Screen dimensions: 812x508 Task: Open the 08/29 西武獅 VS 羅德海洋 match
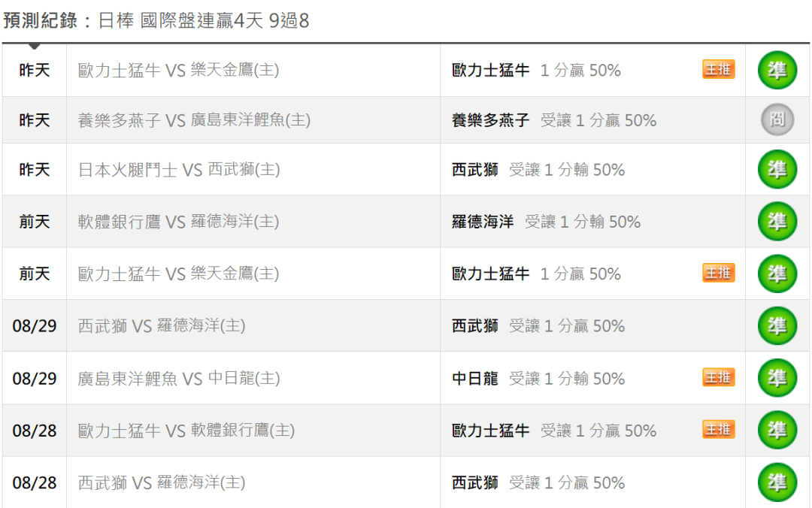point(162,325)
